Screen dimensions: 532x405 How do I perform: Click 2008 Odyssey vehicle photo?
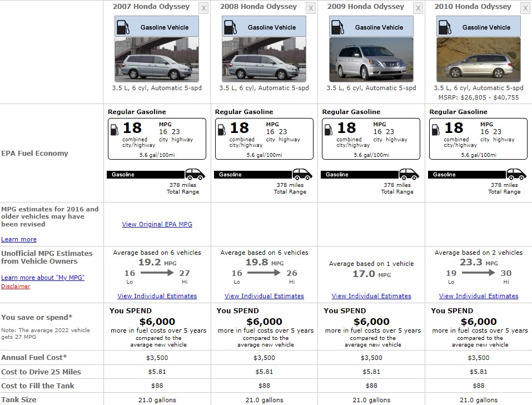pyautogui.click(x=264, y=60)
